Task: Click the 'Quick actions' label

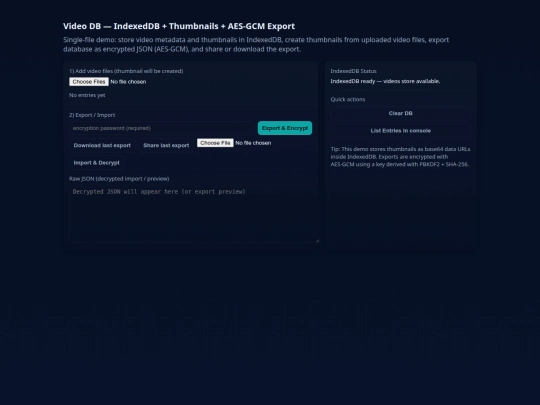Action: (x=348, y=99)
